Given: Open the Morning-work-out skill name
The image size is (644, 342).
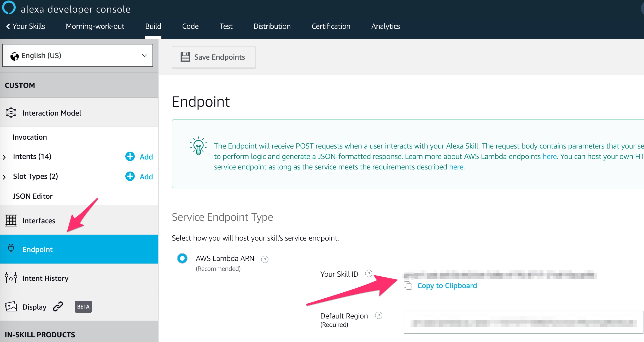Looking at the screenshot, I should (95, 26).
